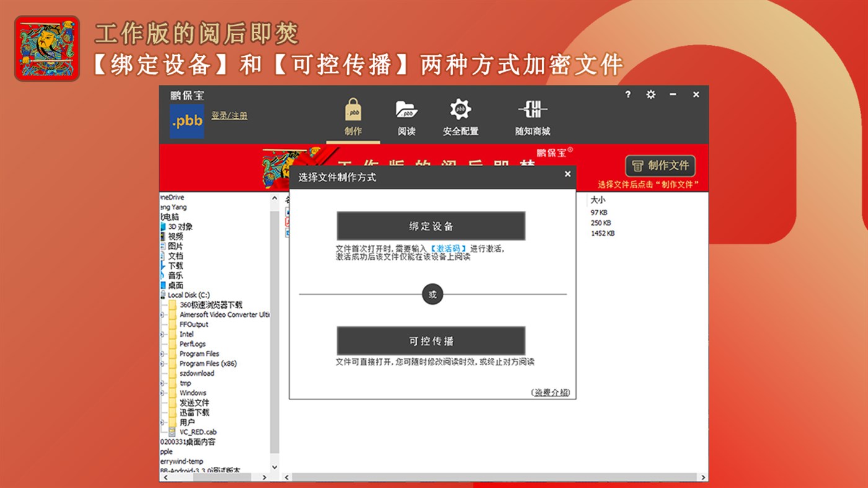Expand the tmp folder node

[162, 383]
